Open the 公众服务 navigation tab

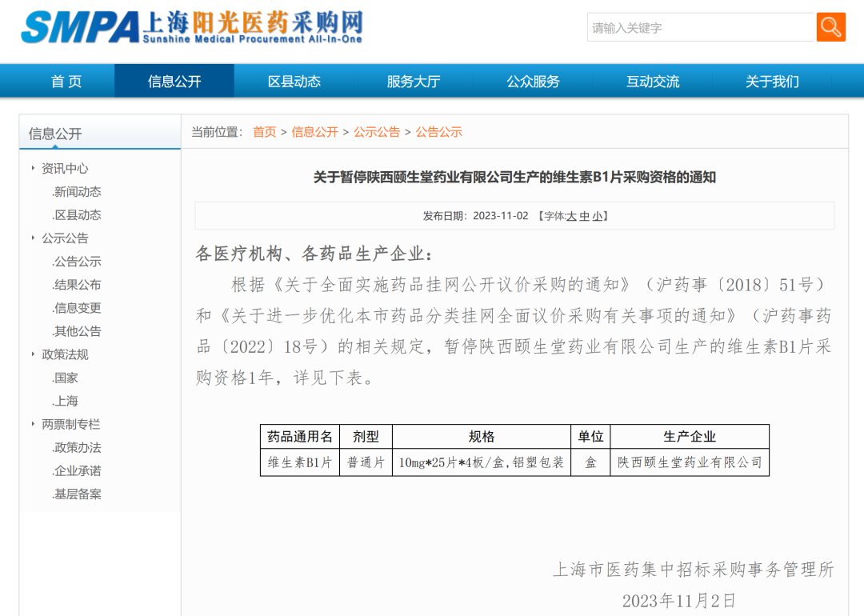(x=533, y=82)
